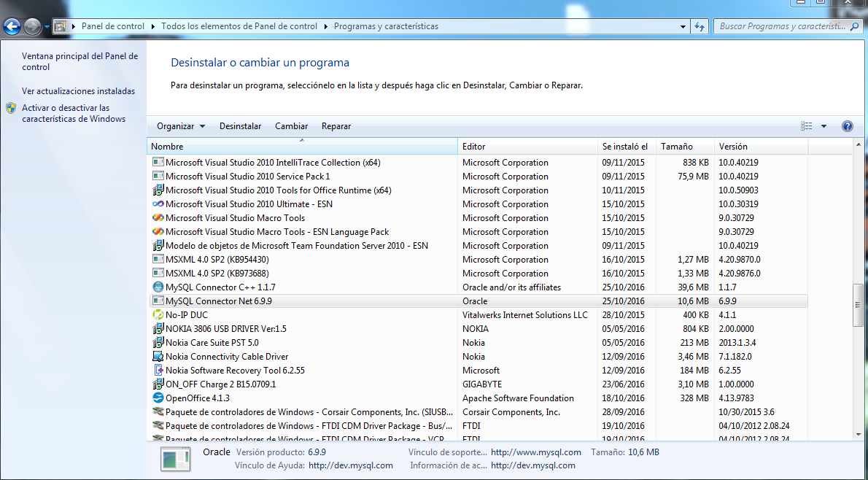Click the No-IP DUC icon

pyautogui.click(x=158, y=315)
